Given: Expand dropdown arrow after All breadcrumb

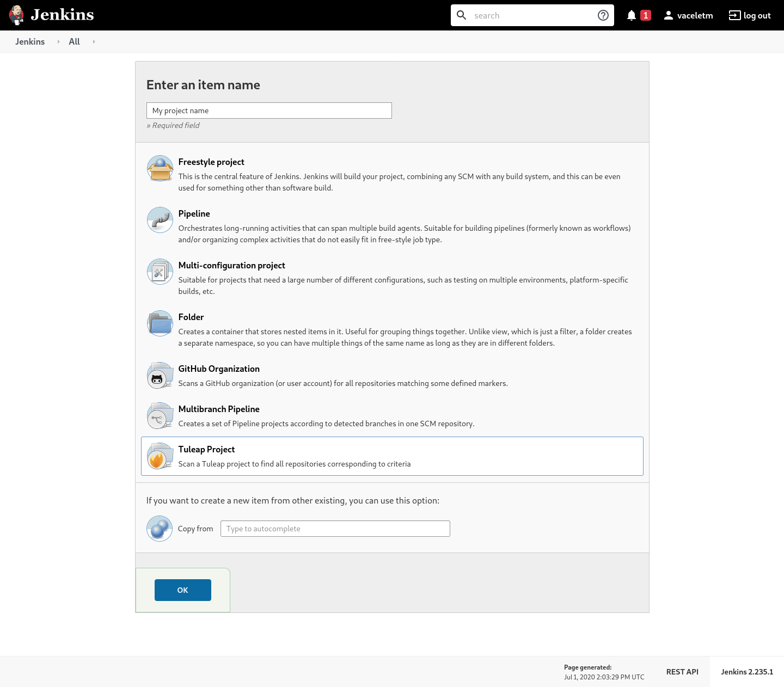Looking at the screenshot, I should [x=94, y=41].
